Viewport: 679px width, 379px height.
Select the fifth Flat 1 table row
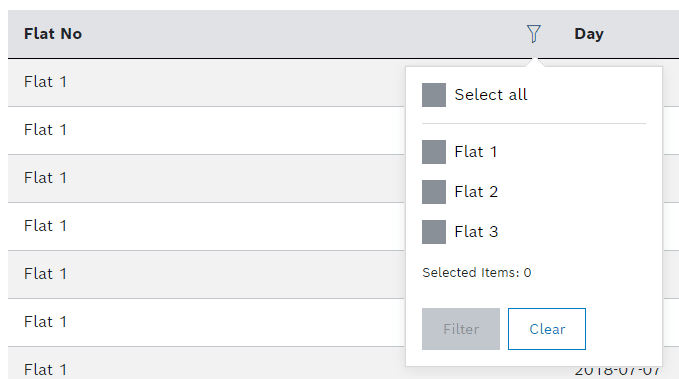206,275
